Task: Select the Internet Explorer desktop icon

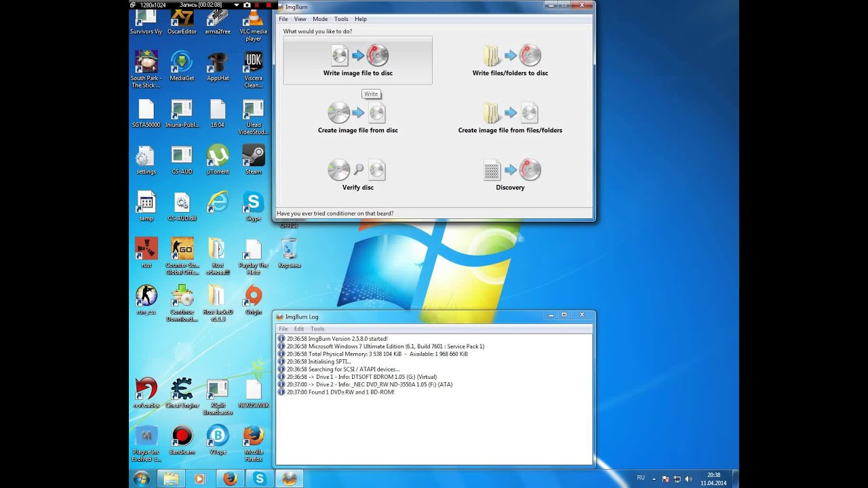Action: point(218,201)
